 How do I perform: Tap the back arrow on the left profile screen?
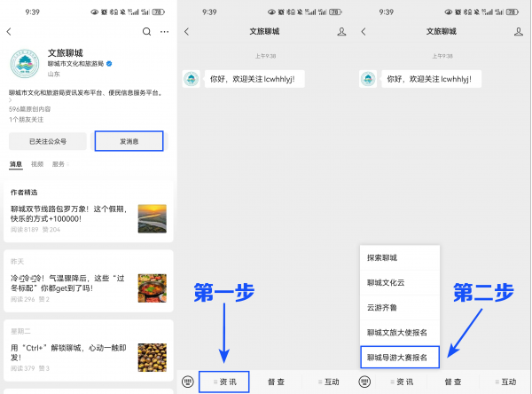click(x=10, y=32)
